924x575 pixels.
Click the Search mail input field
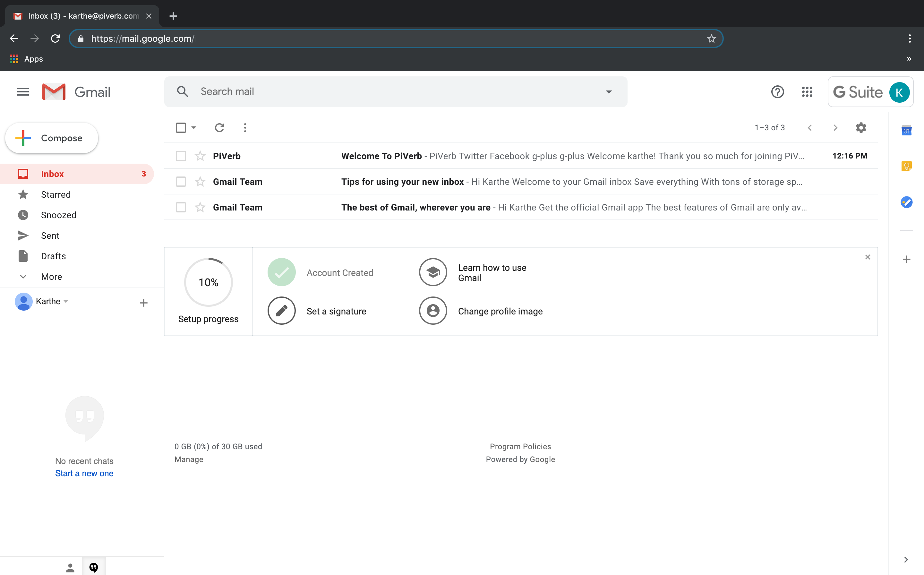coord(396,92)
